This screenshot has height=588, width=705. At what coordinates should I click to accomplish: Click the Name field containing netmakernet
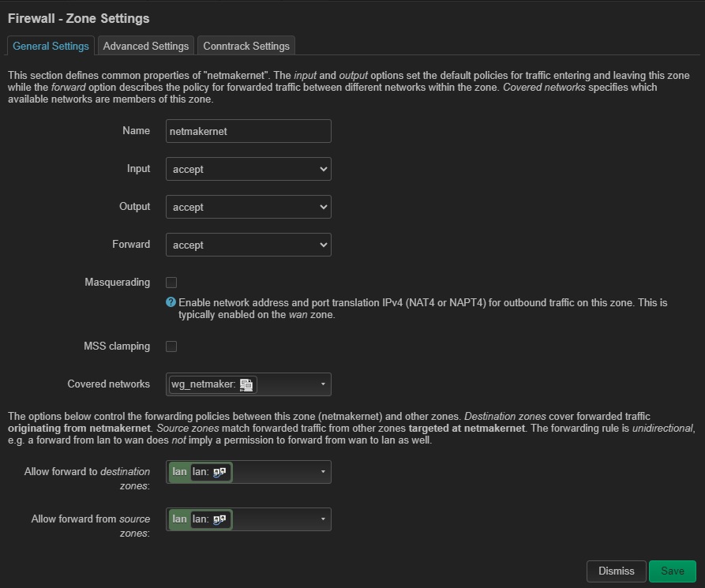[248, 131]
